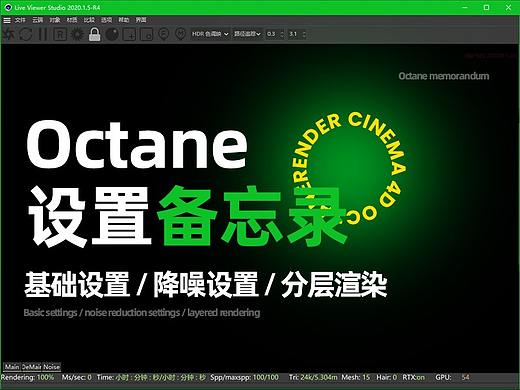Click the Octane memorandum text in render
The height and width of the screenshot is (390, 520).
point(444,76)
